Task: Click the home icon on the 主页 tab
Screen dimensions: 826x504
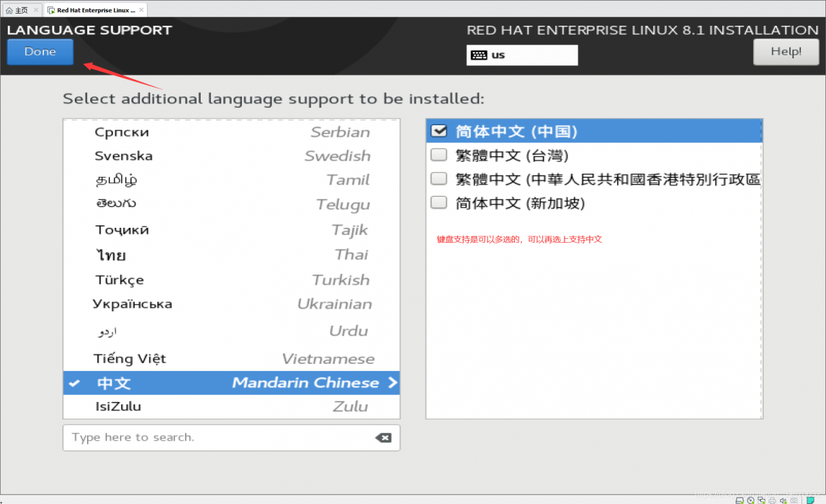Action: pos(9,10)
